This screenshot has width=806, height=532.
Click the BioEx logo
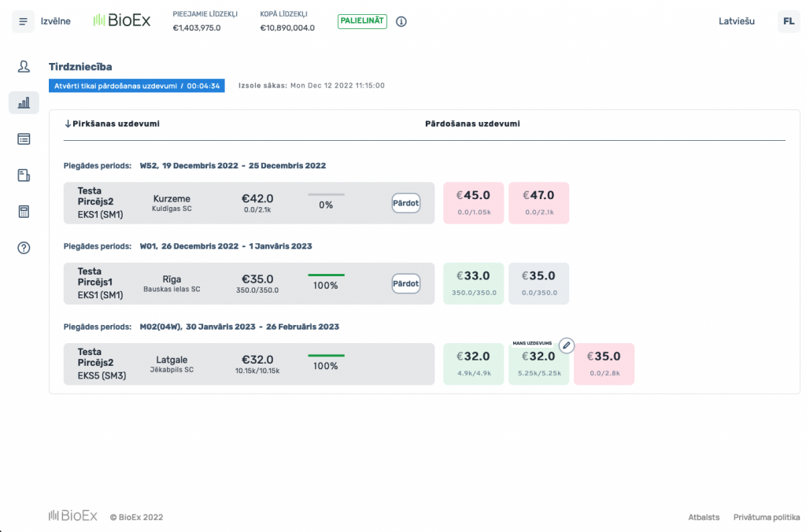pyautogui.click(x=122, y=20)
